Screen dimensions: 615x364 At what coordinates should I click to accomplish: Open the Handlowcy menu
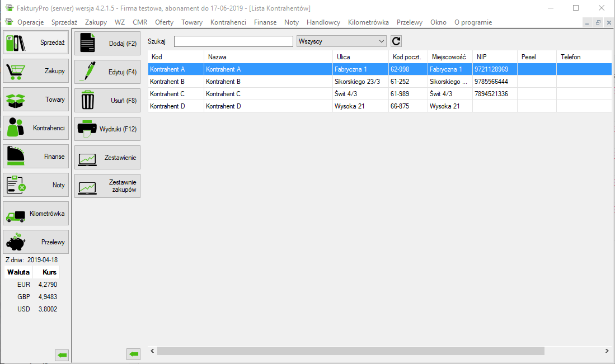point(323,22)
